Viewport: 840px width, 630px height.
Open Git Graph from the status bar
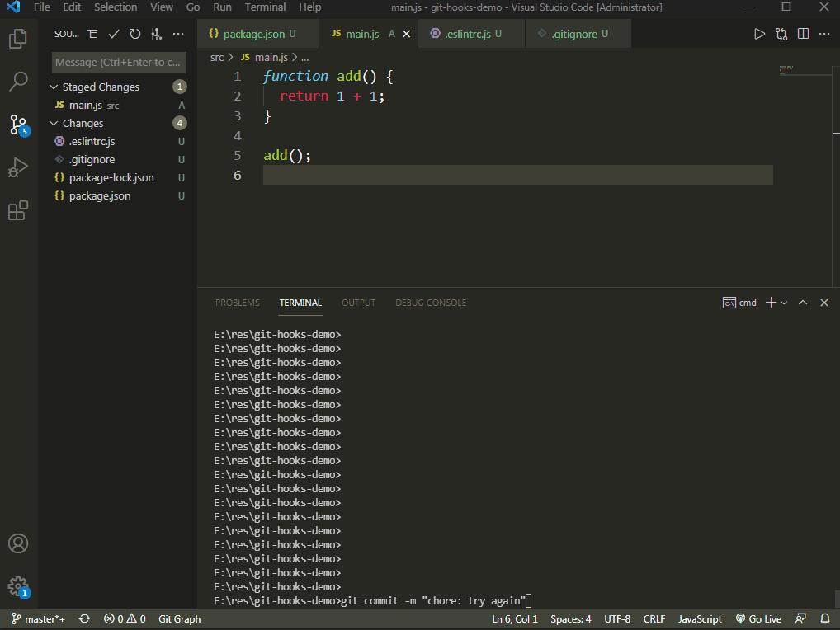179,618
